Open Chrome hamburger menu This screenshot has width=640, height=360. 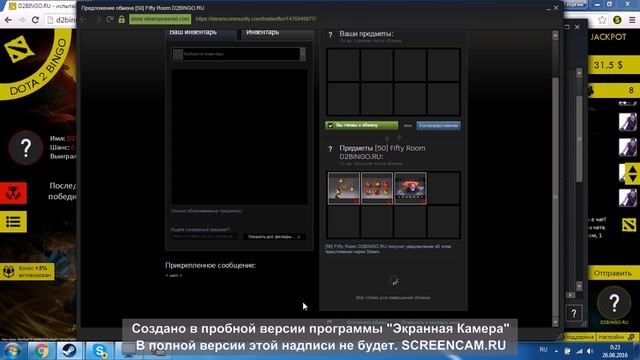click(632, 20)
